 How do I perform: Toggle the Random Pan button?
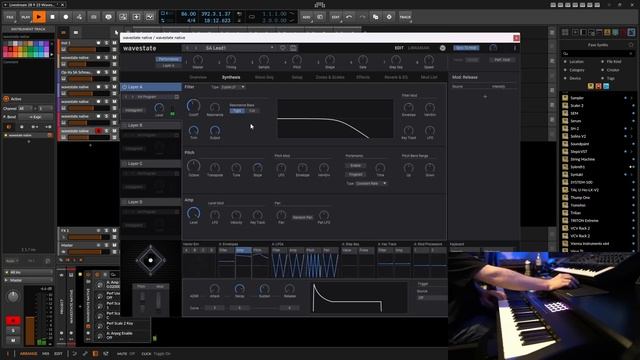[302, 218]
